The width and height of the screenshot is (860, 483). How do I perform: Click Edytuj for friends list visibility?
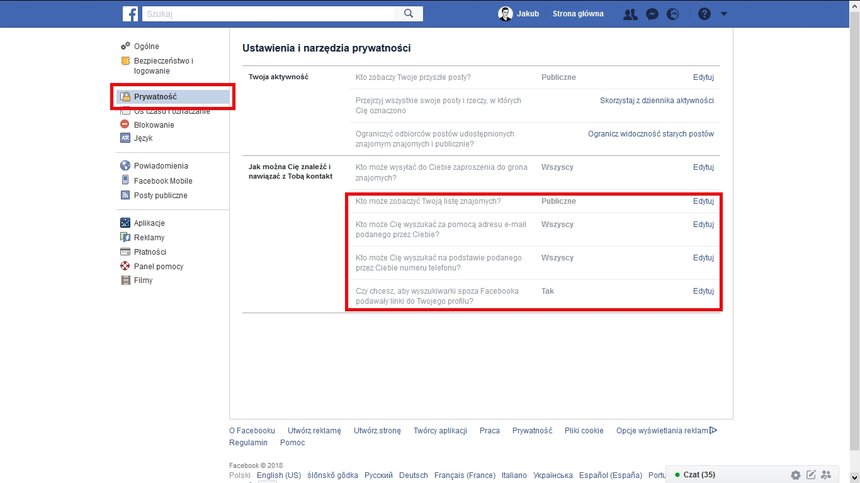pyautogui.click(x=703, y=201)
